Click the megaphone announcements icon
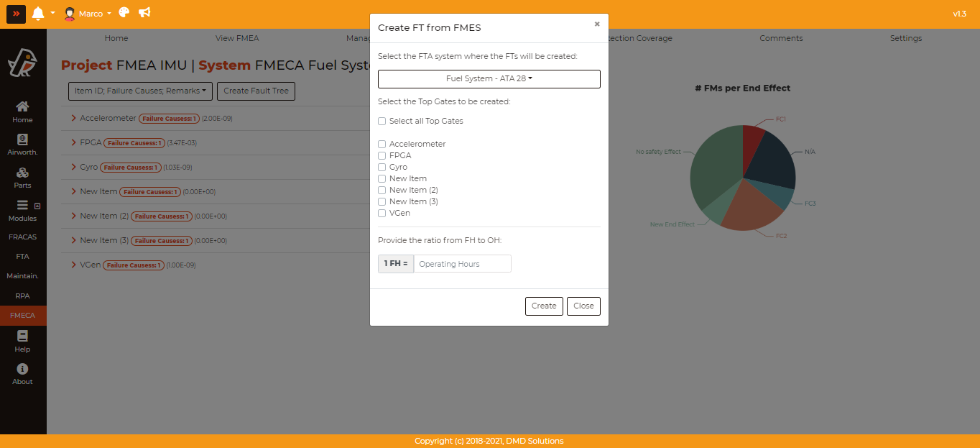Screen dimensions: 980x448 tap(144, 13)
